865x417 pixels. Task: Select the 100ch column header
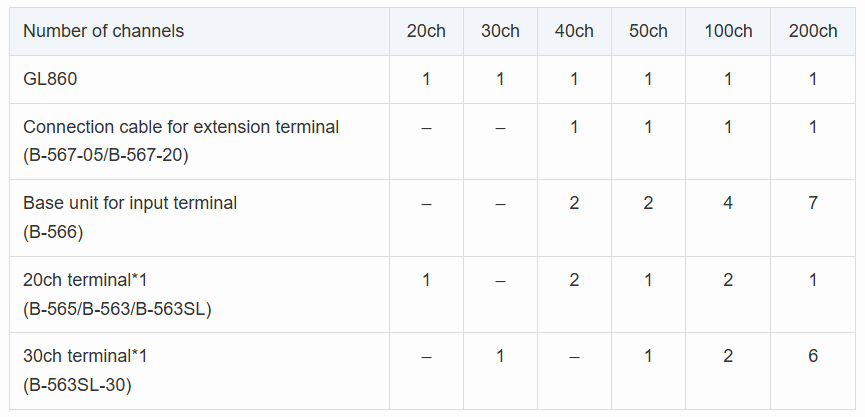point(728,31)
